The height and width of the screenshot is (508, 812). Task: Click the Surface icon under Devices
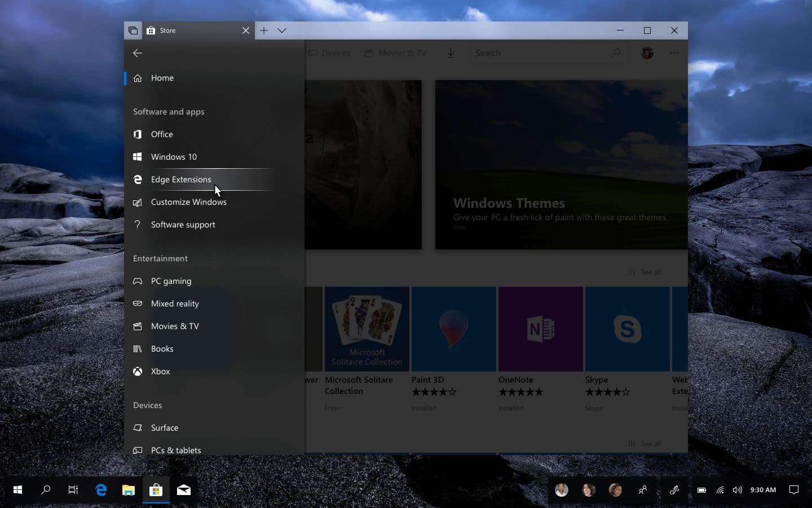[x=138, y=428]
